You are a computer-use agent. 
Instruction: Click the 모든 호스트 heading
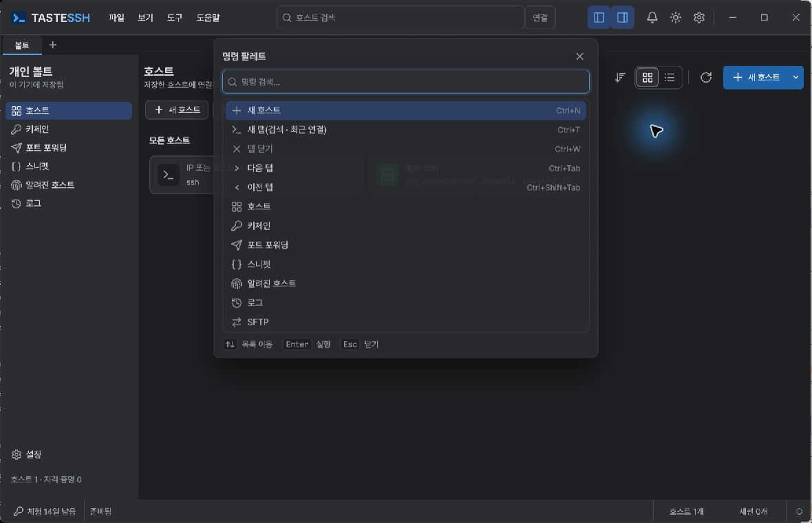169,140
